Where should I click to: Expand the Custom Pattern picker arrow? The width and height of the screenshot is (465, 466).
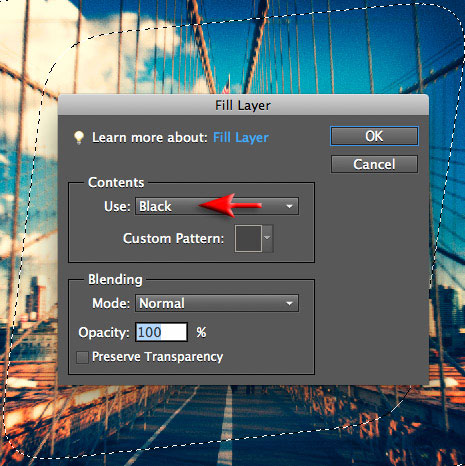(267, 238)
